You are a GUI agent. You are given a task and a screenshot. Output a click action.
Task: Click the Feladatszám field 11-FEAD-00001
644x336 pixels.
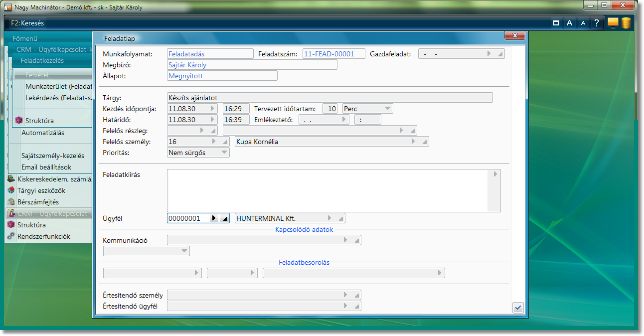click(x=334, y=54)
